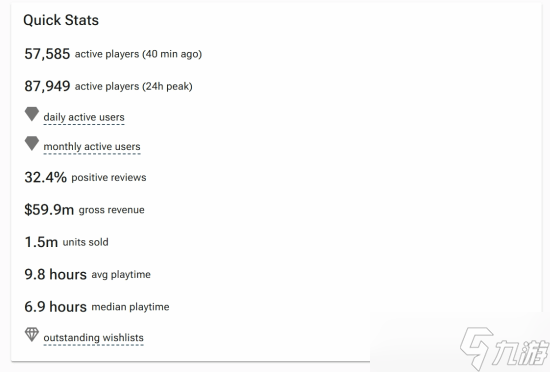Select the 87,949 24h peak figure
The image size is (550, 372).
point(47,86)
